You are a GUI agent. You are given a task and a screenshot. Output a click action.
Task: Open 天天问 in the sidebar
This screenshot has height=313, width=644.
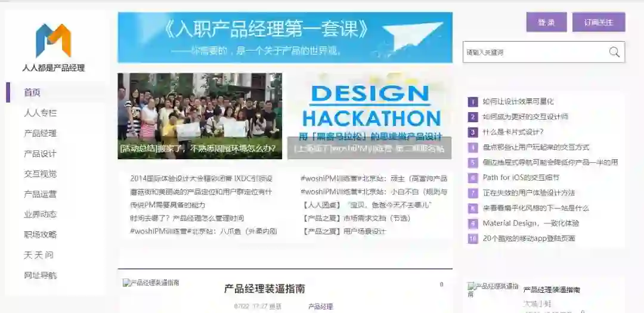tap(39, 255)
